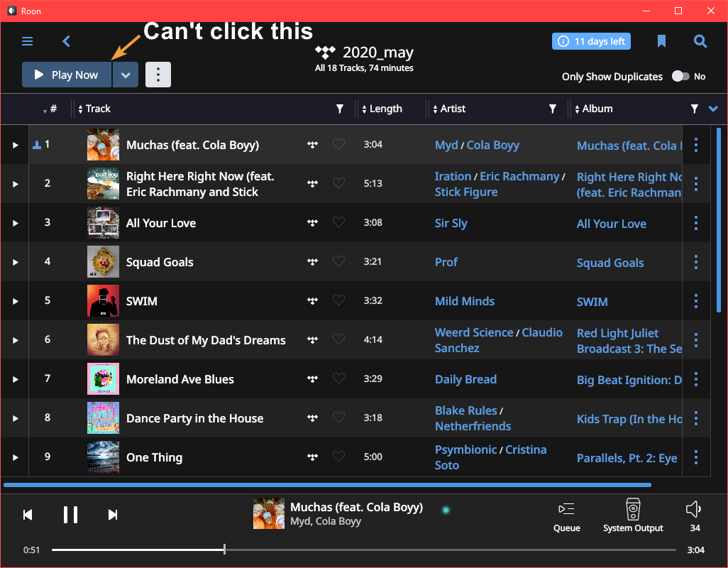Image resolution: width=728 pixels, height=568 pixels.
Task: Open search with the magnifier icon
Action: pyautogui.click(x=700, y=41)
